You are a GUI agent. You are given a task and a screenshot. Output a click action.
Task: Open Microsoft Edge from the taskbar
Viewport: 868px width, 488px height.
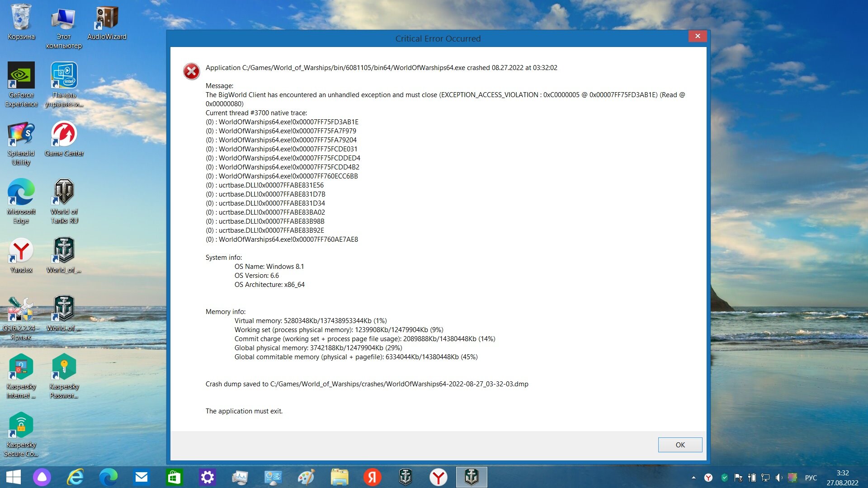coord(108,477)
